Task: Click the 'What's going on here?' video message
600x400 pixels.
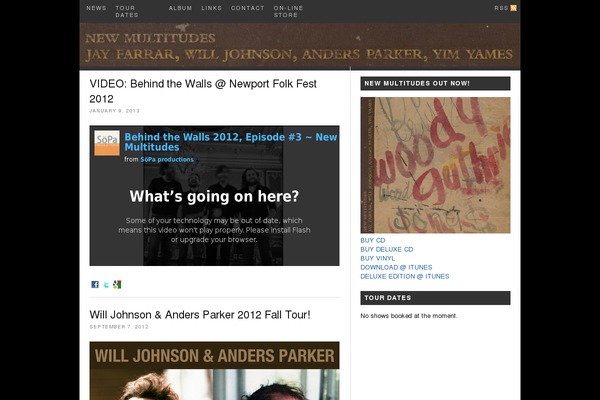Action: pyautogui.click(x=214, y=196)
